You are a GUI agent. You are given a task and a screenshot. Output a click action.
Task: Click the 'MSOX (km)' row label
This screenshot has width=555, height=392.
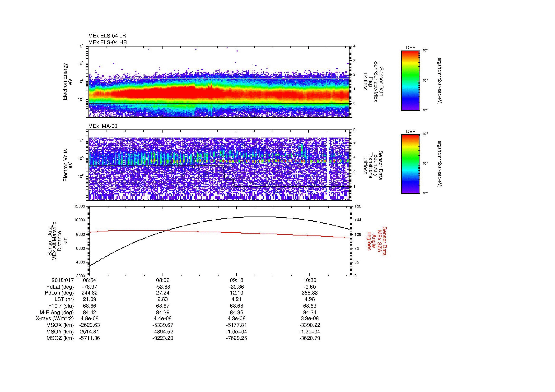pyautogui.click(x=60, y=325)
